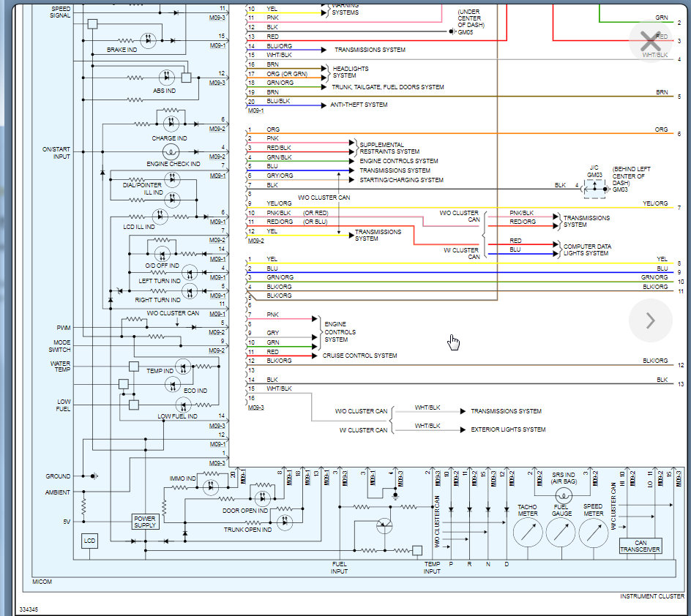691x616 pixels.
Task: Click the CRUISE CONTROL SYSTEM label
Action: coord(359,356)
